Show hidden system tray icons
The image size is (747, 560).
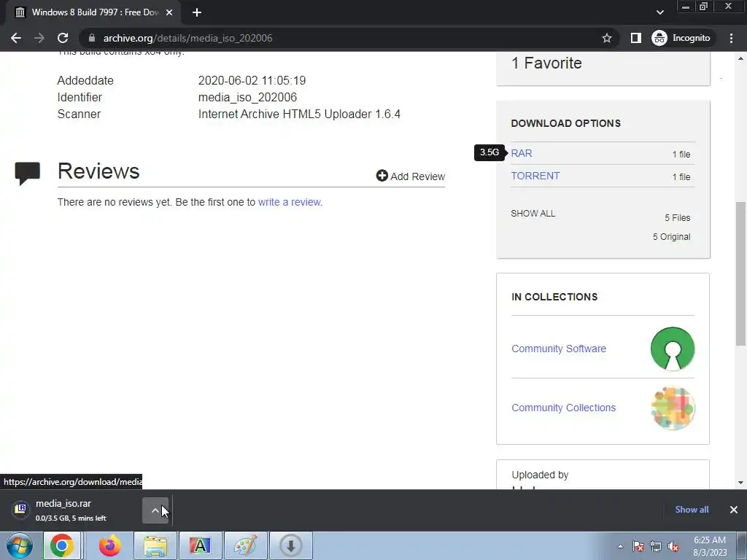coord(620,546)
